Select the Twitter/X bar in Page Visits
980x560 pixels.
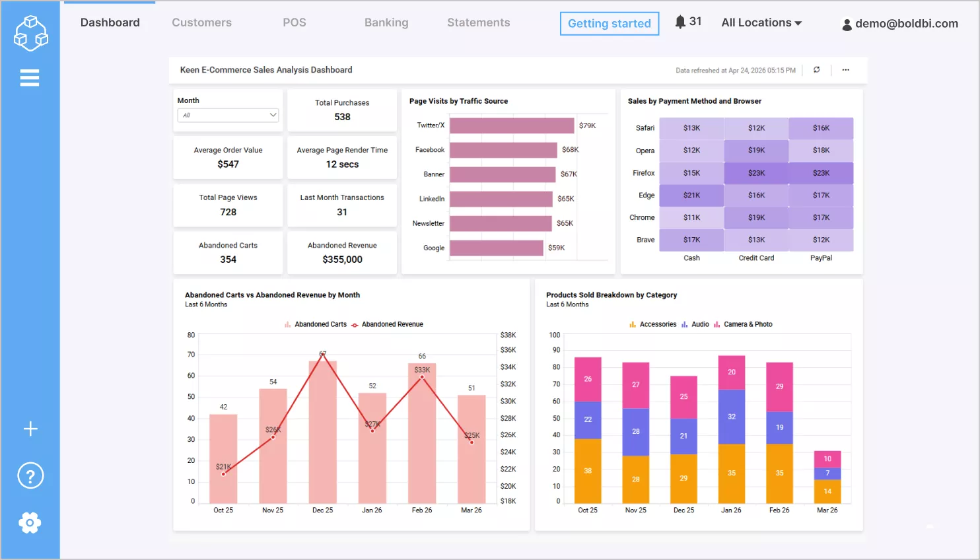tap(512, 125)
